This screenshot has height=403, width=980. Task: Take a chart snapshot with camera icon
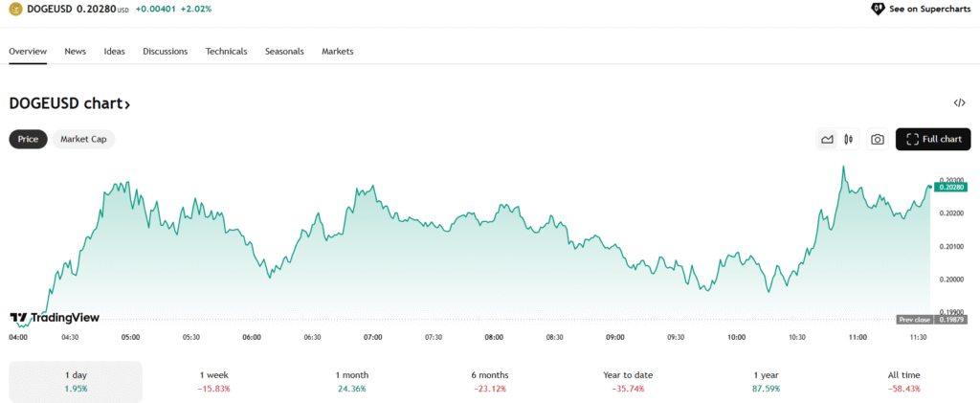click(x=877, y=140)
